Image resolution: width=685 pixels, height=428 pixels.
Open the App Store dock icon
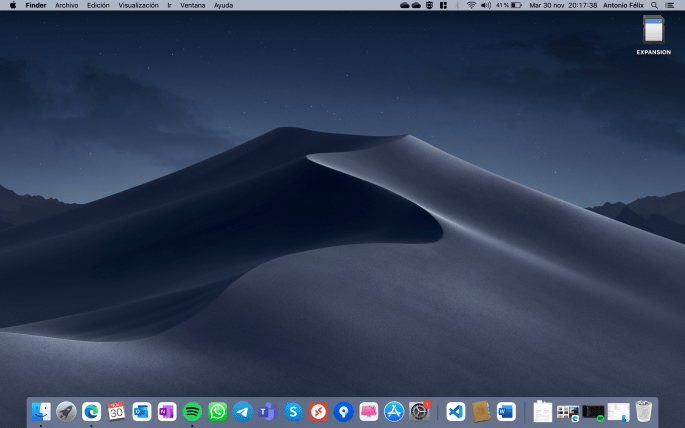coord(394,411)
